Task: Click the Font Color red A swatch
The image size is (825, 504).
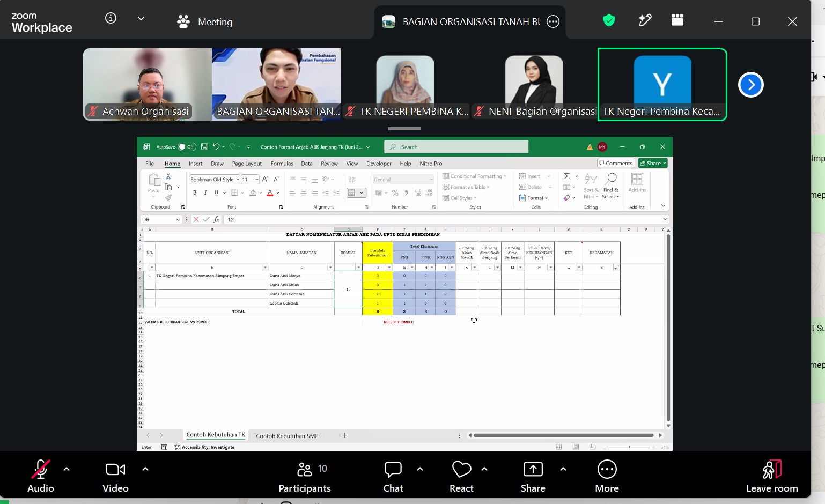Action: point(270,192)
